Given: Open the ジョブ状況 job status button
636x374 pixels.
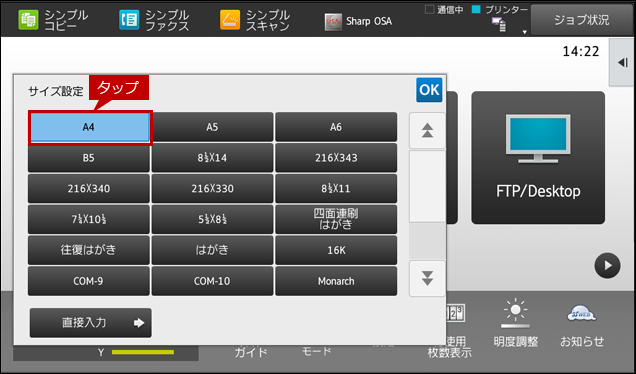Looking at the screenshot, I should click(582, 20).
